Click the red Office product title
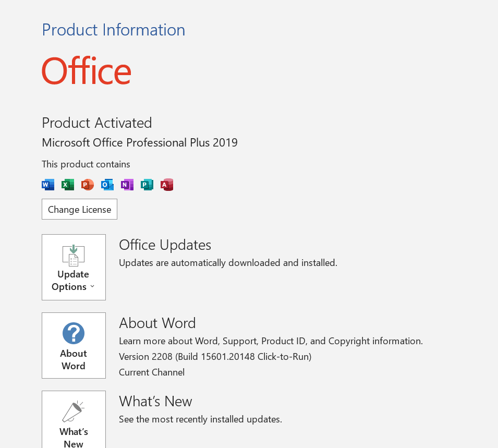Image resolution: width=498 pixels, height=448 pixels. click(x=86, y=71)
